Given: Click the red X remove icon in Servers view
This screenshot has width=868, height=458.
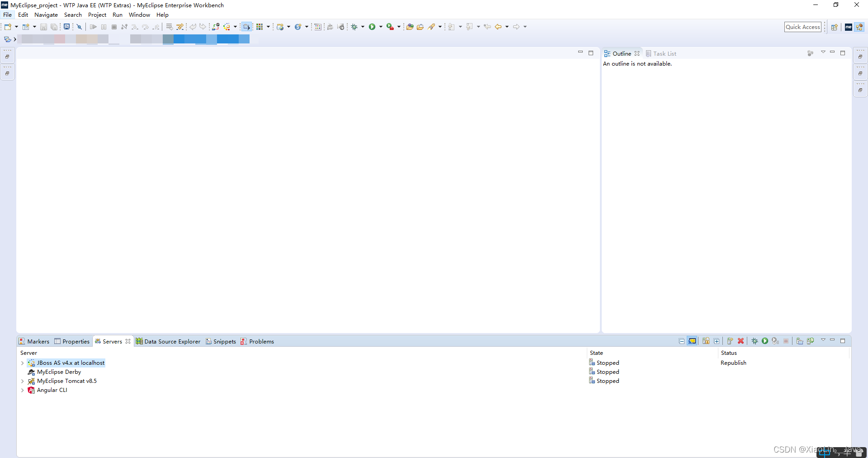Looking at the screenshot, I should 741,341.
